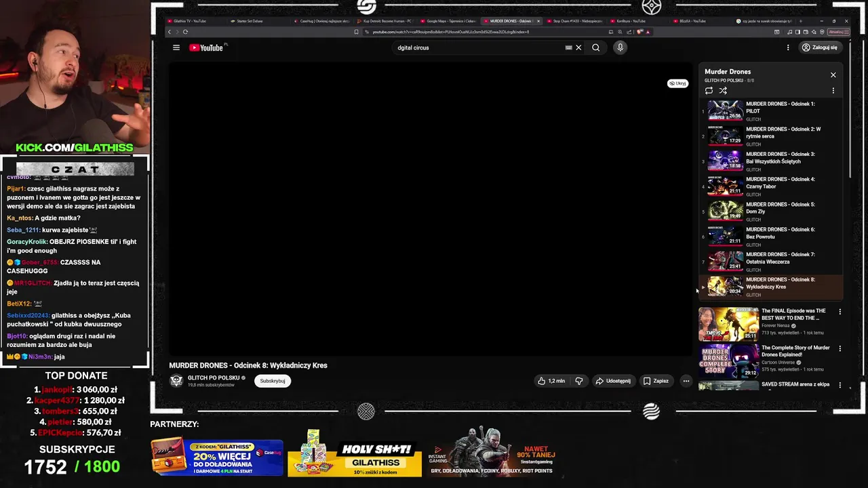Switch to the Starter Set Deluxe tab
This screenshot has height=488, width=868.
[256, 21]
